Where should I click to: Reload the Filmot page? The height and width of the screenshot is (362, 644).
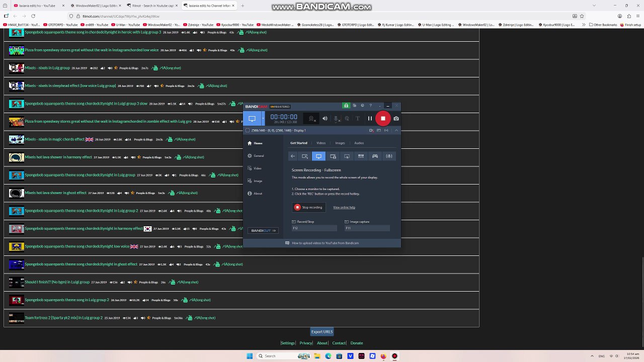click(33, 16)
